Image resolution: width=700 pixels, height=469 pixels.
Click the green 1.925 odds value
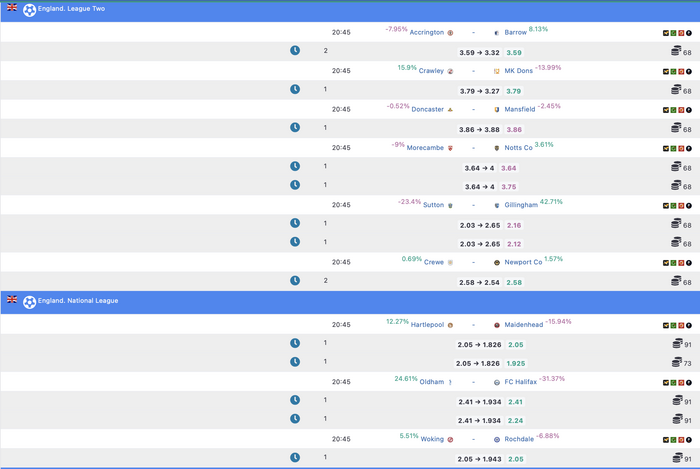point(516,363)
